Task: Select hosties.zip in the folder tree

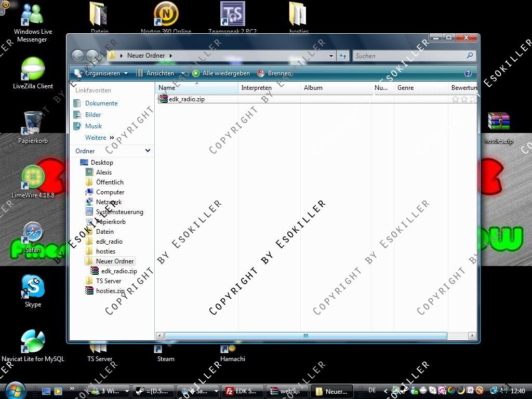Action: pyautogui.click(x=110, y=291)
